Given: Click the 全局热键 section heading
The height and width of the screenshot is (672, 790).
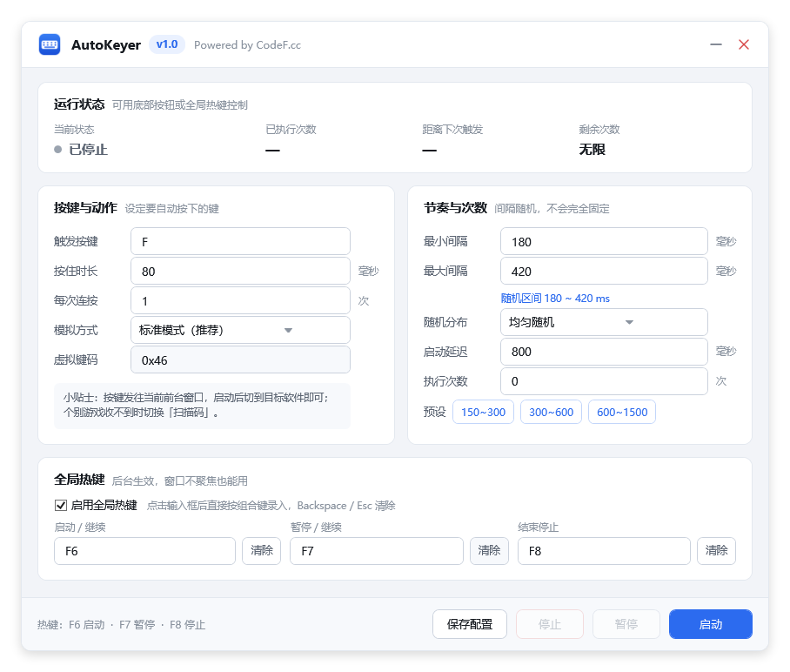Looking at the screenshot, I should click(x=79, y=480).
